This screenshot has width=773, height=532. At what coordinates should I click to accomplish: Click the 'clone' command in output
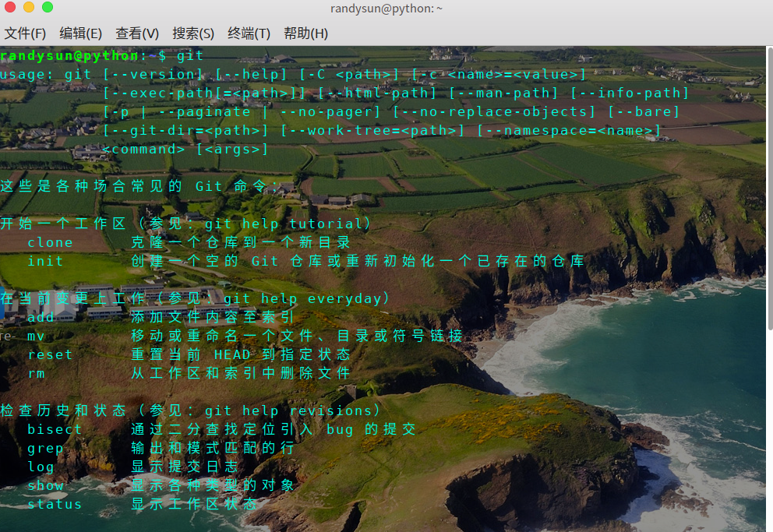tap(50, 242)
